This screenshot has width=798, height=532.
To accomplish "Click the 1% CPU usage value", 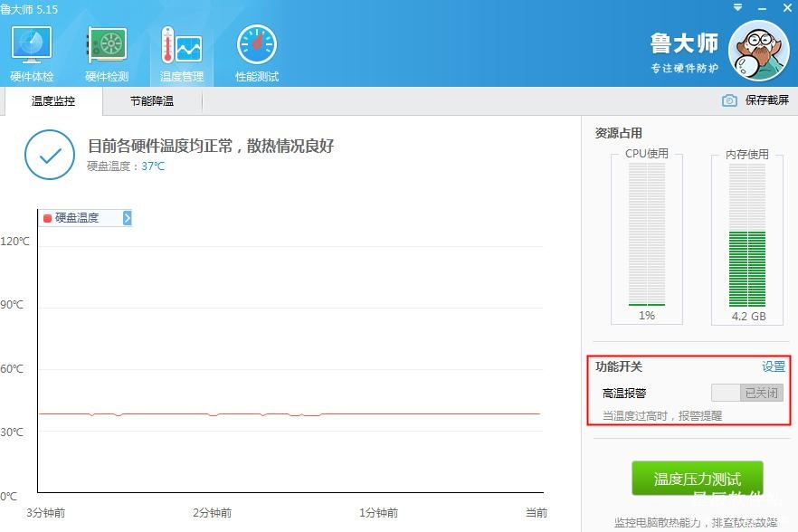I will pyautogui.click(x=647, y=316).
